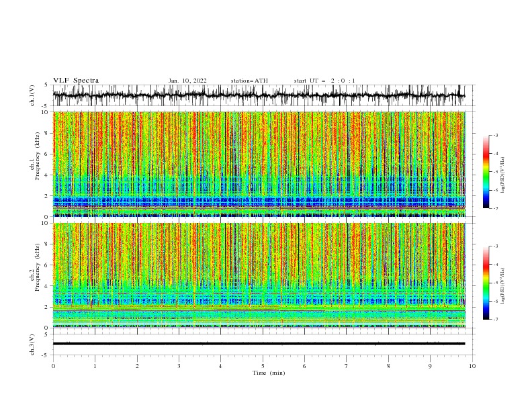Click the "station=ATH" label
This screenshot has height=411, width=532.
(x=249, y=81)
